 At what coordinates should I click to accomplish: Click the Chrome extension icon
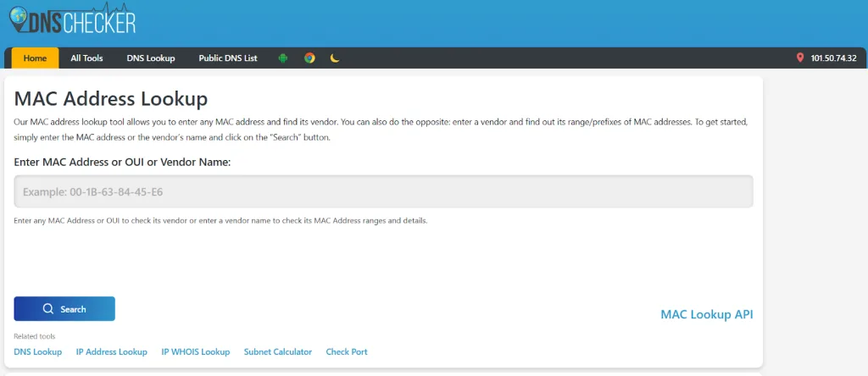click(x=309, y=58)
